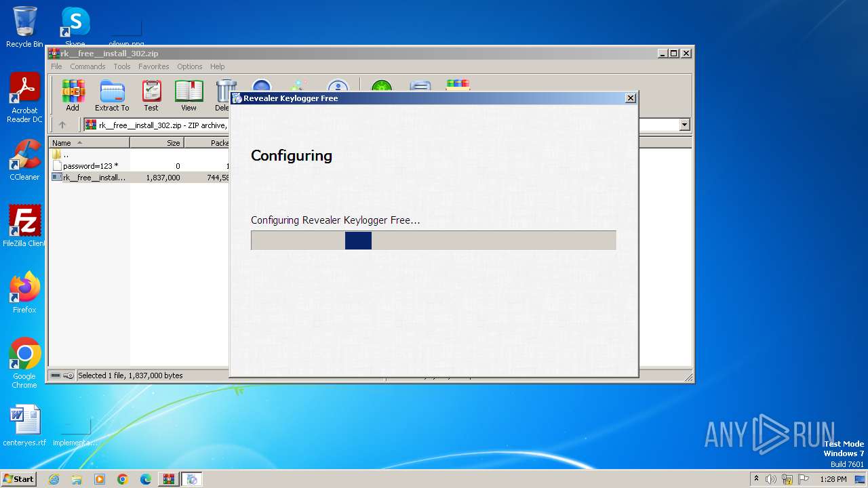This screenshot has width=868, height=488.
Task: Launch FileZilla Client from the desktop
Action: (x=24, y=226)
